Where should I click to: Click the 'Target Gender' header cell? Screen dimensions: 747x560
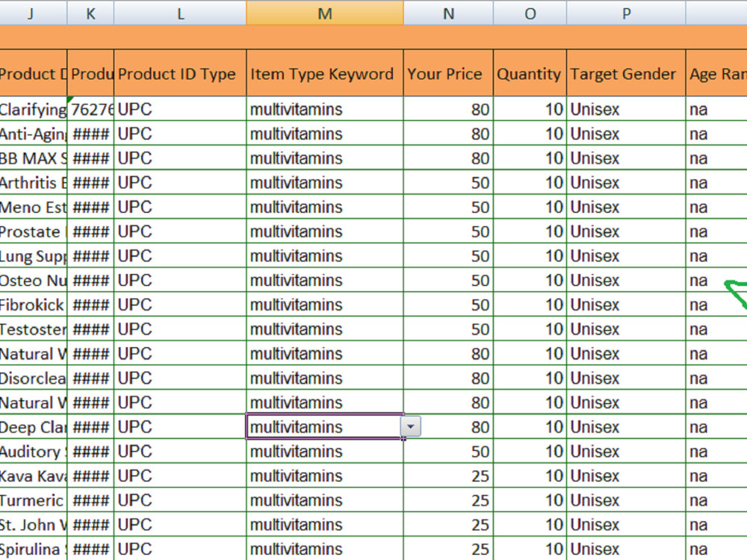tap(627, 73)
